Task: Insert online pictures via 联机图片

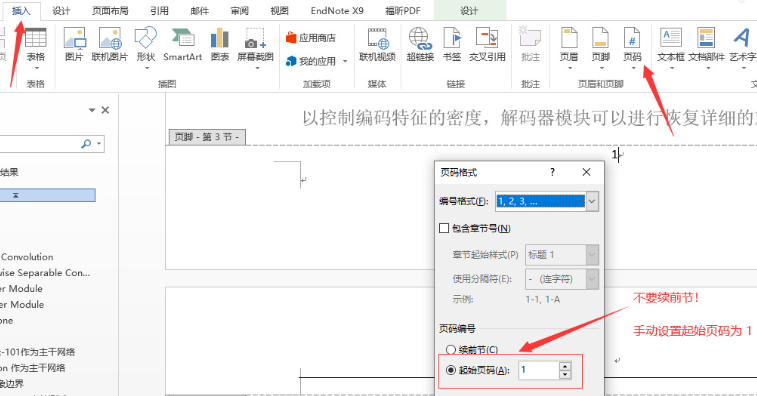Action: pos(110,45)
